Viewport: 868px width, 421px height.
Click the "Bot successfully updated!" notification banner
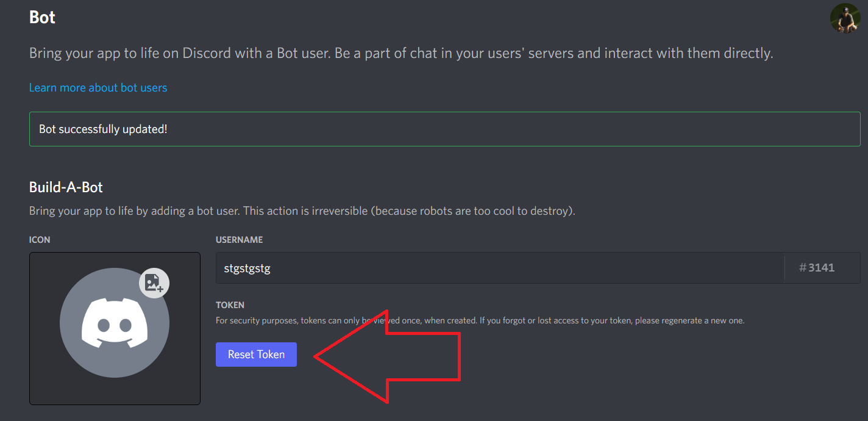click(x=444, y=129)
